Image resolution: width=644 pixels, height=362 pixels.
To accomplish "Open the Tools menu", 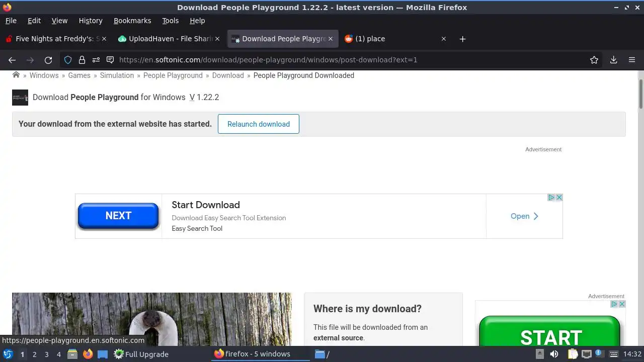I will (x=170, y=21).
